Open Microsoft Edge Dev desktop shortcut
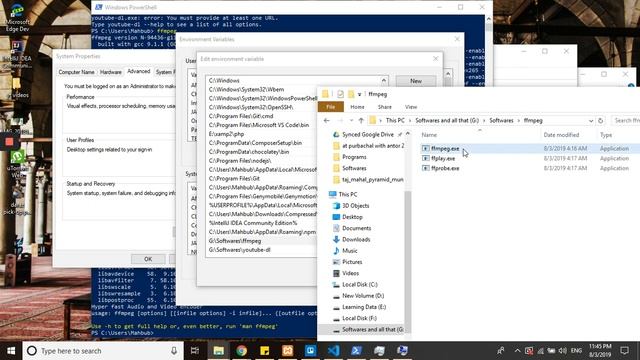640x360 pixels. (x=17, y=17)
